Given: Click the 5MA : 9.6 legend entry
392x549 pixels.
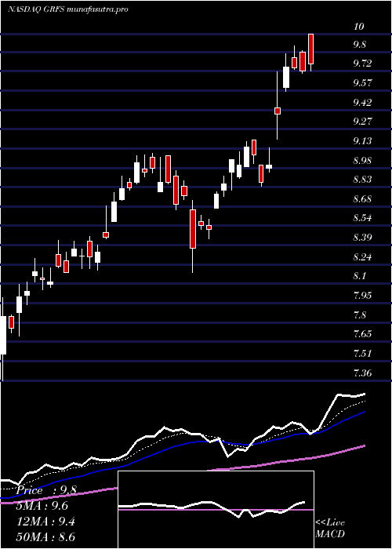Looking at the screenshot, I should 42,506.
